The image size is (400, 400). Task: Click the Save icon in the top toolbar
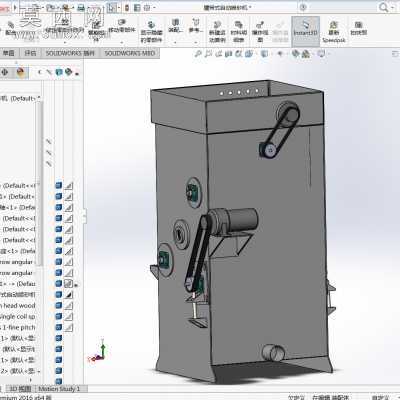tap(66, 7)
